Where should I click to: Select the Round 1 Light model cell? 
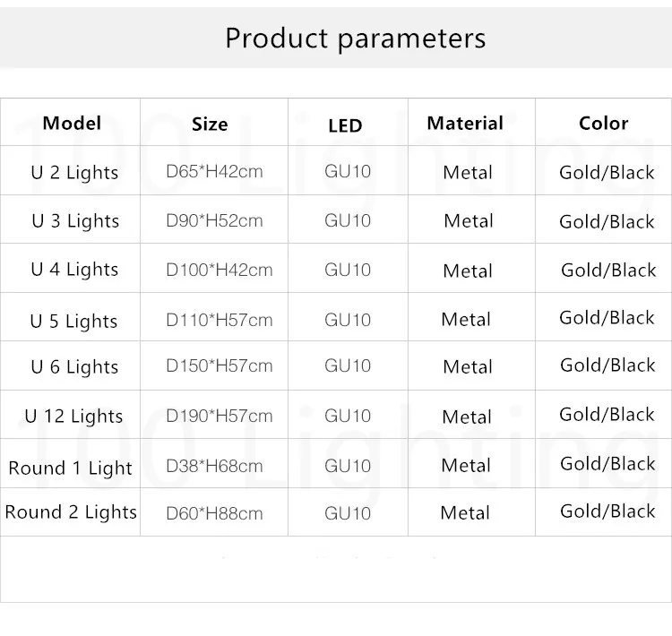pos(70,468)
